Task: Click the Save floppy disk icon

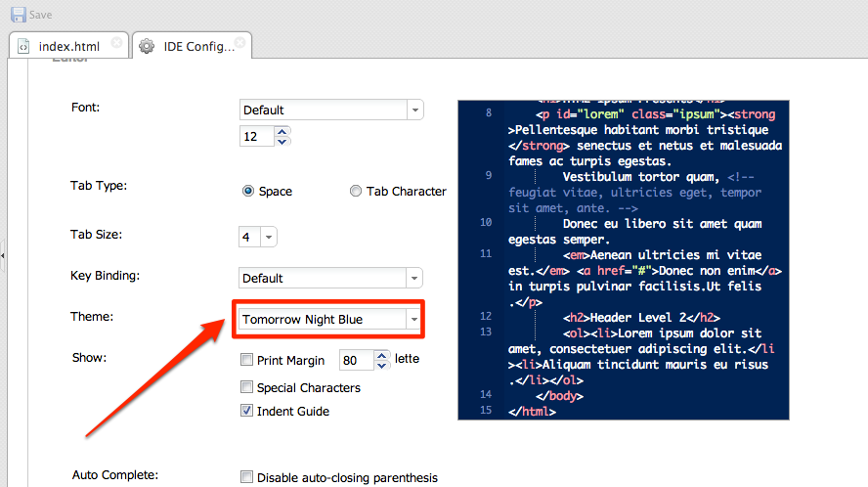Action: (18, 15)
